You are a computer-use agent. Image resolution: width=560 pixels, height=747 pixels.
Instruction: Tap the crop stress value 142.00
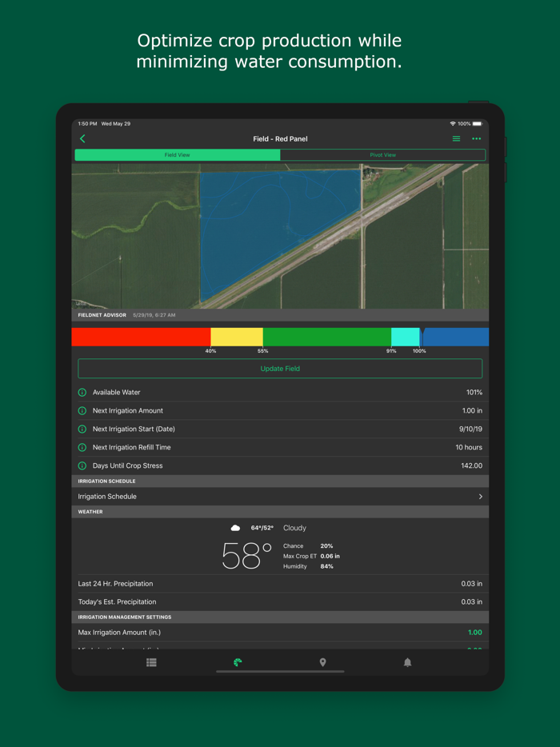472,466
